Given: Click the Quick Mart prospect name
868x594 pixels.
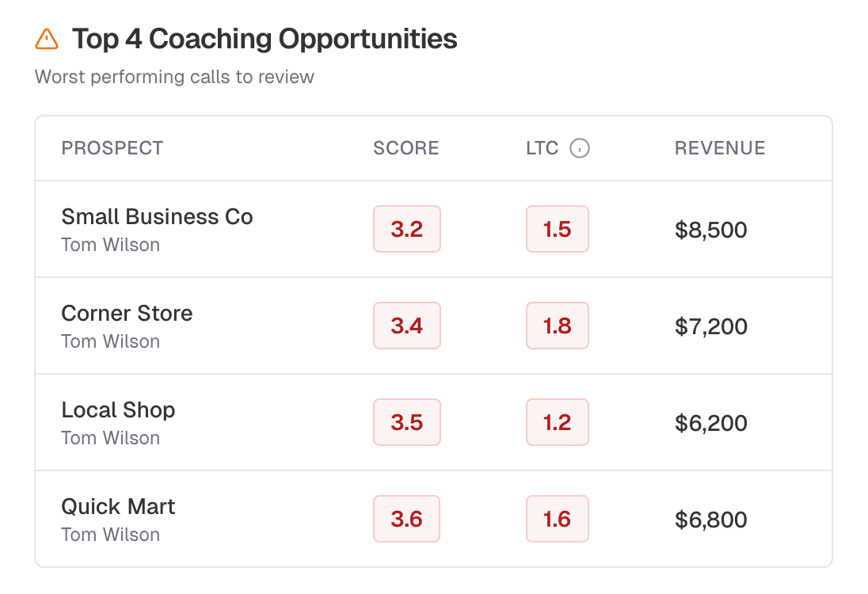Looking at the screenshot, I should pos(118,507).
